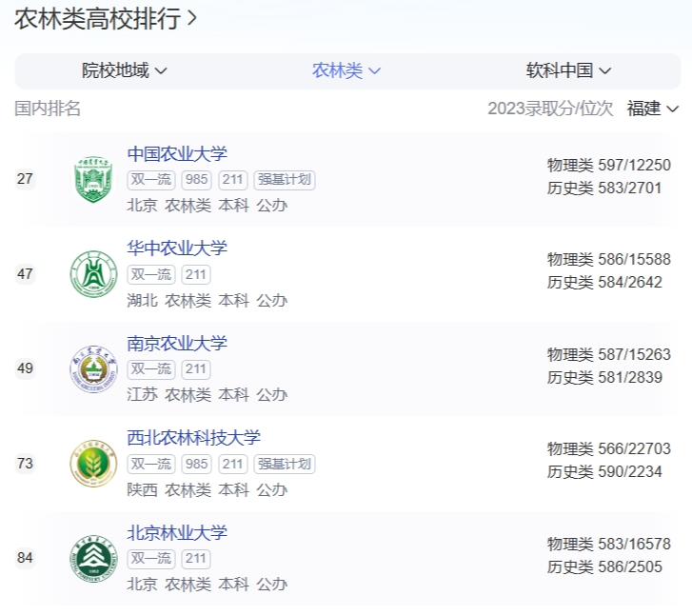Click 985 tag of 中国农业大学
Viewport: 692px width, 616px height.
(x=196, y=180)
